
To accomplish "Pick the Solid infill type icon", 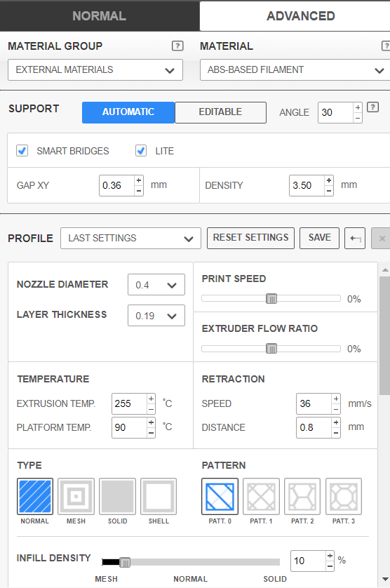I will [x=117, y=496].
